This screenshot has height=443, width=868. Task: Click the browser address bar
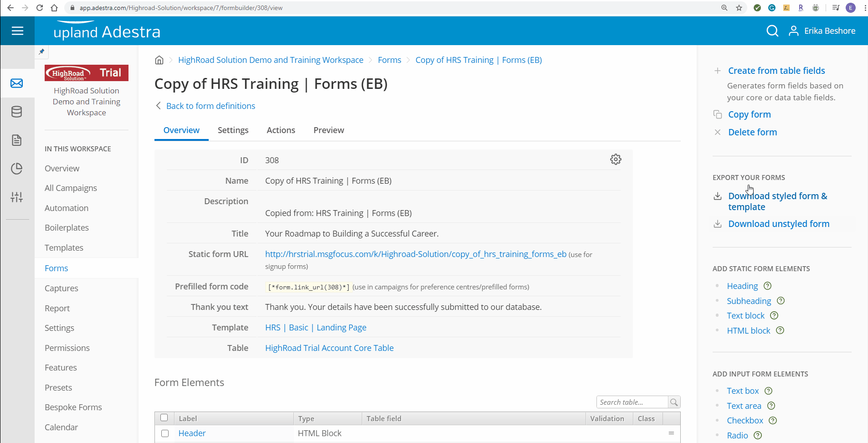coord(392,8)
